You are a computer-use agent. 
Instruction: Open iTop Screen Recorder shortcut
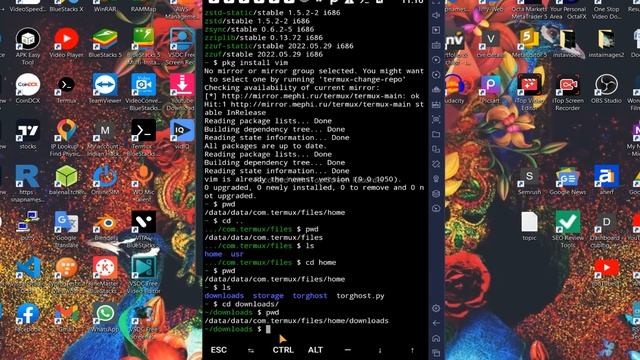[x=568, y=92]
